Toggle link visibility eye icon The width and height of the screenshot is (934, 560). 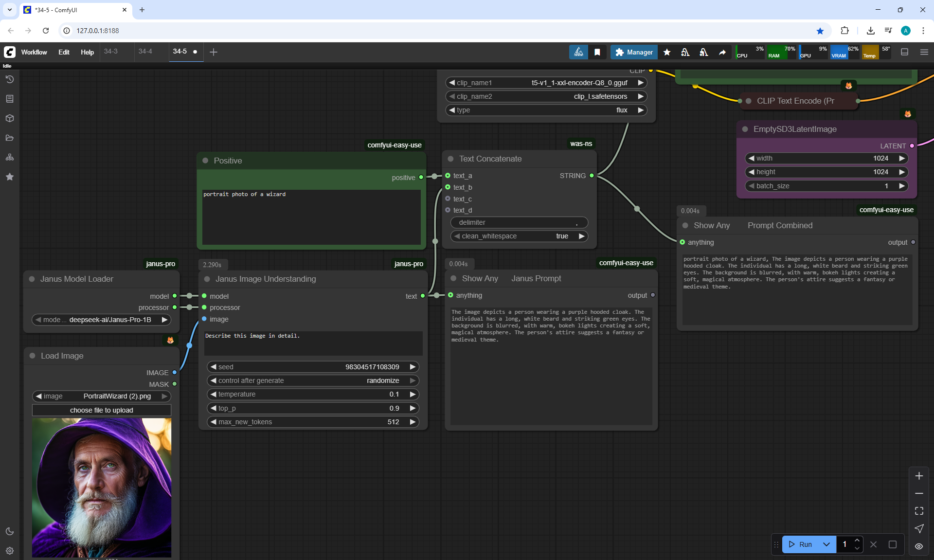(x=919, y=546)
